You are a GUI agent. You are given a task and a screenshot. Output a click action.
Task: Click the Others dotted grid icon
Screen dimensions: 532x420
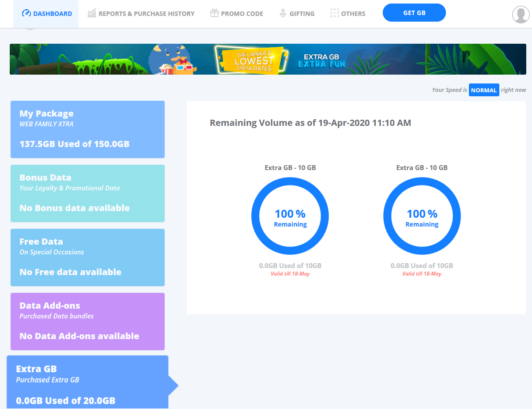pos(334,13)
